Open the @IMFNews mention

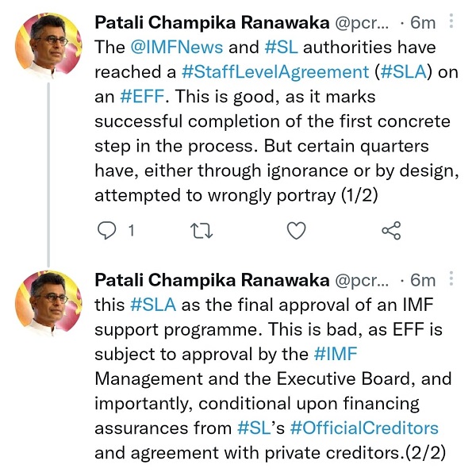[x=177, y=48]
